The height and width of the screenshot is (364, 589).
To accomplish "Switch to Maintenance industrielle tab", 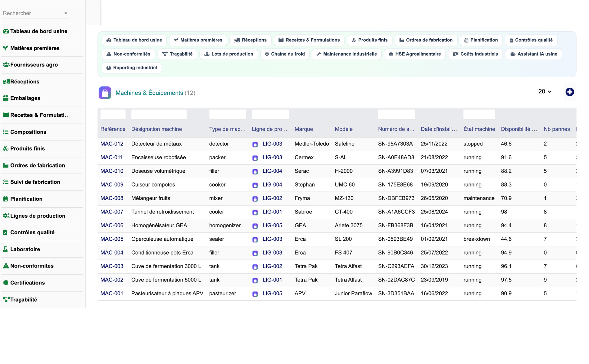I will point(347,54).
